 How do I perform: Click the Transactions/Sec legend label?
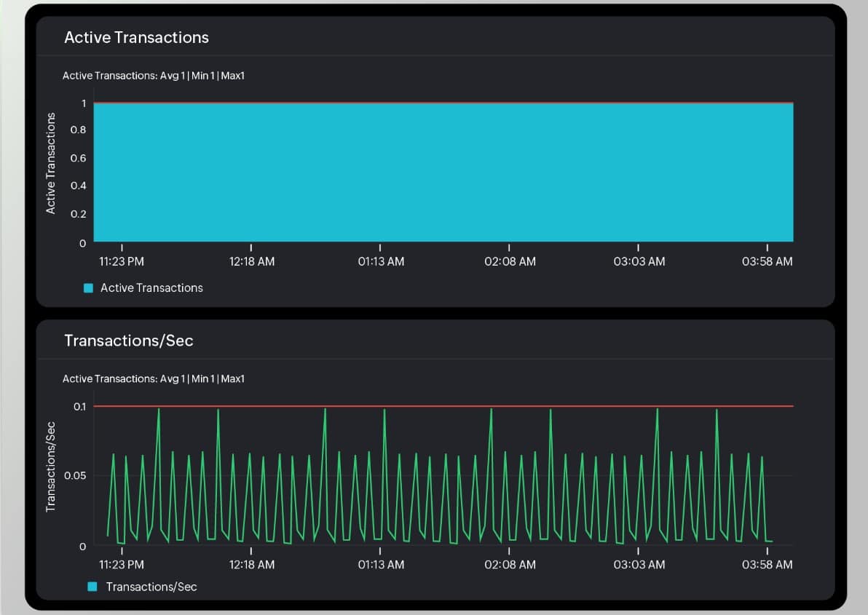pyautogui.click(x=151, y=587)
